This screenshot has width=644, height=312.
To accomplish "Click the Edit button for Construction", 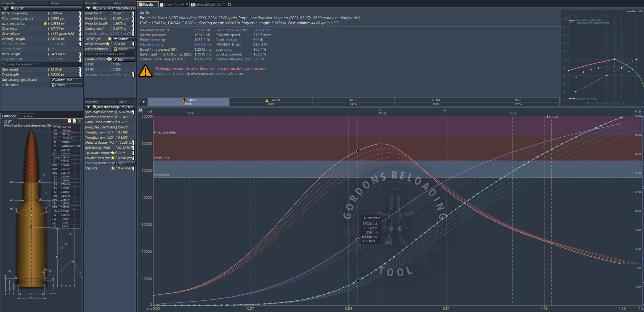I will [124, 59].
